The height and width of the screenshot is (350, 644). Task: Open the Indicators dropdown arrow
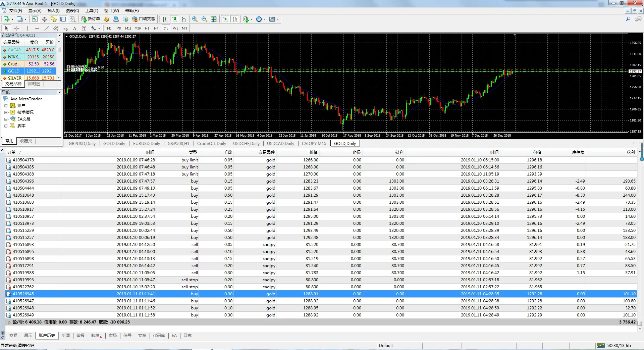252,19
